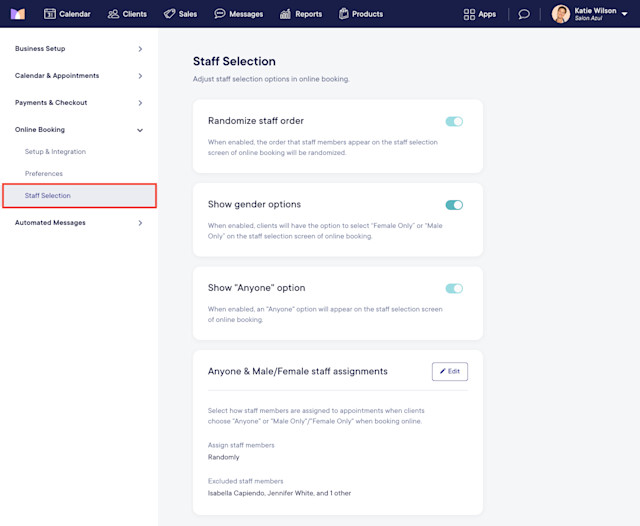Open the Calendar icon in navbar
This screenshot has height=526, width=640.
50,14
